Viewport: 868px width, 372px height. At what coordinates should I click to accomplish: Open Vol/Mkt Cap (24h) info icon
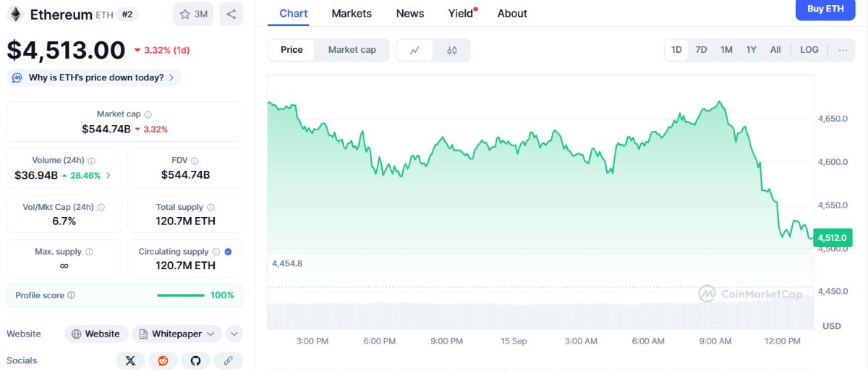(x=101, y=207)
